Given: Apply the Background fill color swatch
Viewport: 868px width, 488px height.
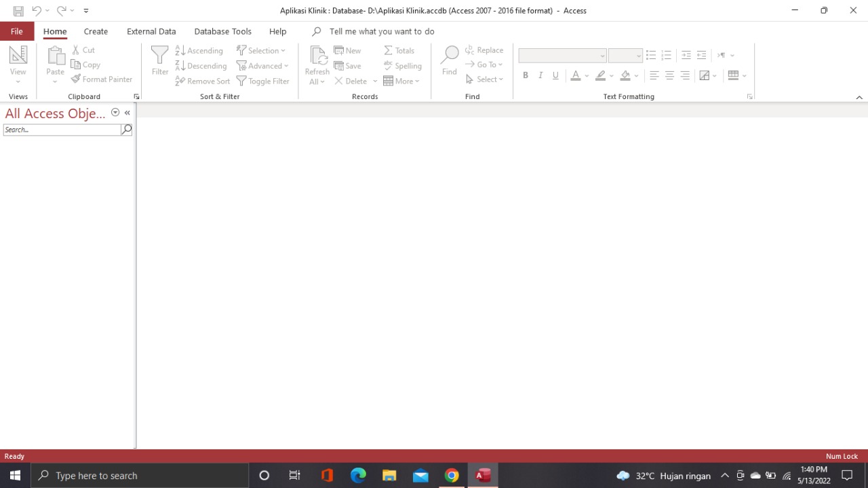Looking at the screenshot, I should click(x=625, y=75).
